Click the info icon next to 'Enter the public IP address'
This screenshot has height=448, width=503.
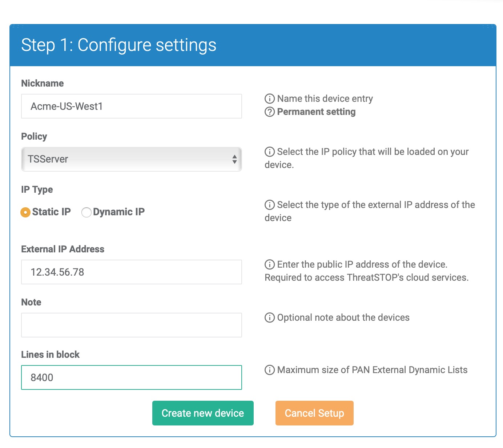(x=270, y=264)
